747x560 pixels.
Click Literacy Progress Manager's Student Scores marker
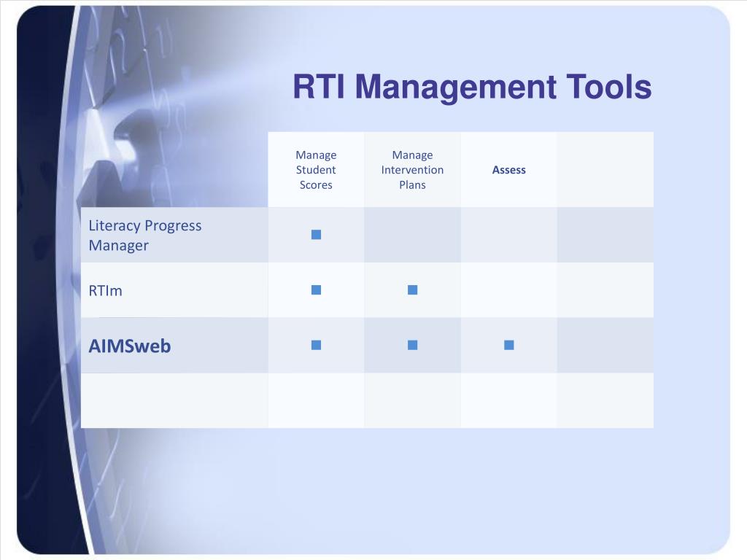[316, 234]
